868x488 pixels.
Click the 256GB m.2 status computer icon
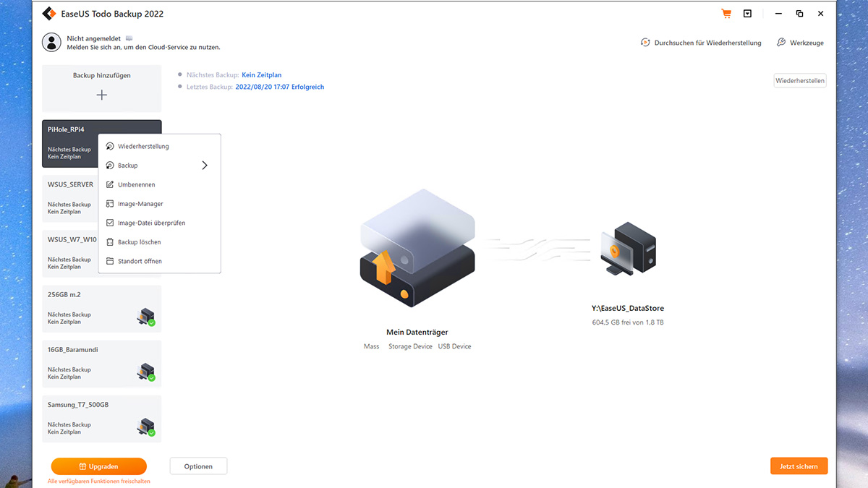[146, 317]
